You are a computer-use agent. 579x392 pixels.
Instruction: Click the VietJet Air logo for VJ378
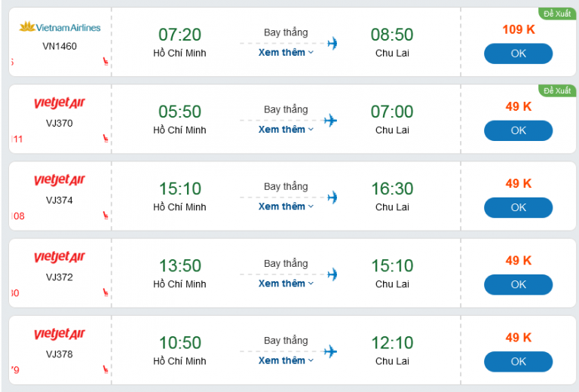[60, 334]
